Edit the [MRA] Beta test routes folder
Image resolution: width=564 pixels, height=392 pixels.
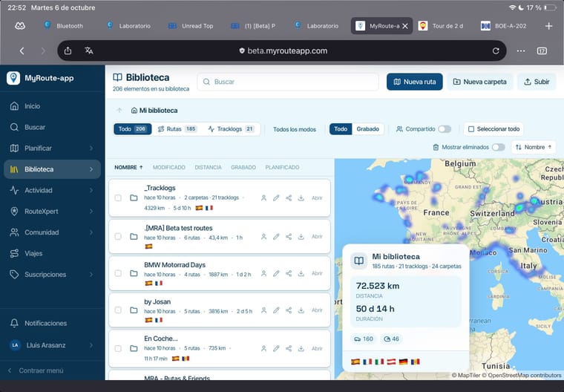coord(276,237)
